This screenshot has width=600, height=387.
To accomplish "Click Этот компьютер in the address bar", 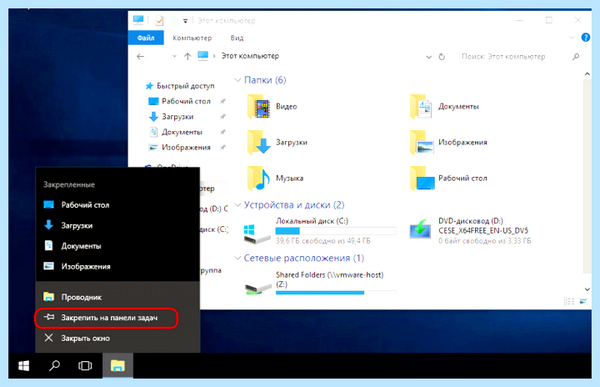I will [x=250, y=56].
